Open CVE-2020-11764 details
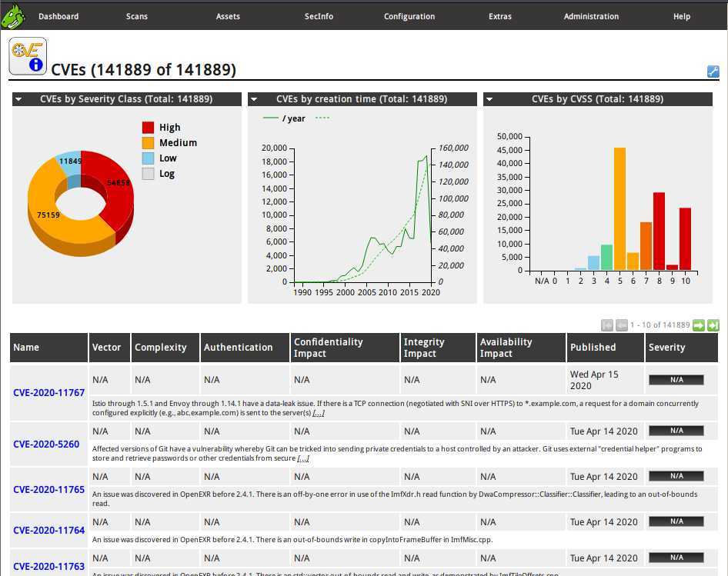 [x=48, y=530]
